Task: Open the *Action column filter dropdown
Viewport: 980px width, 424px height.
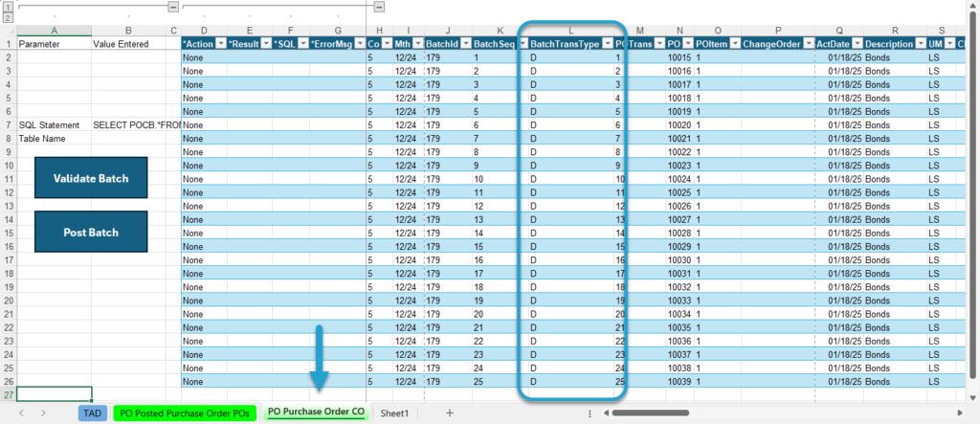Action: pyautogui.click(x=220, y=44)
